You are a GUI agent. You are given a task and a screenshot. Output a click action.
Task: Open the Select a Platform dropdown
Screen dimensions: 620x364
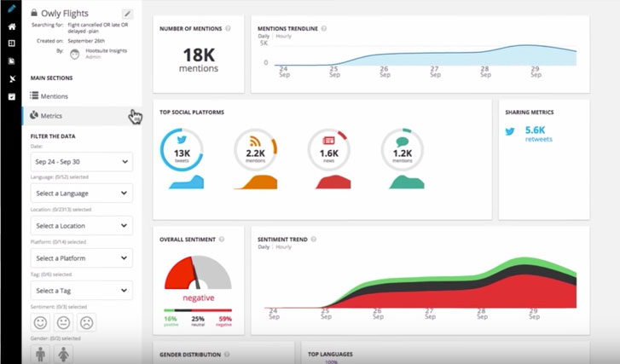(82, 258)
